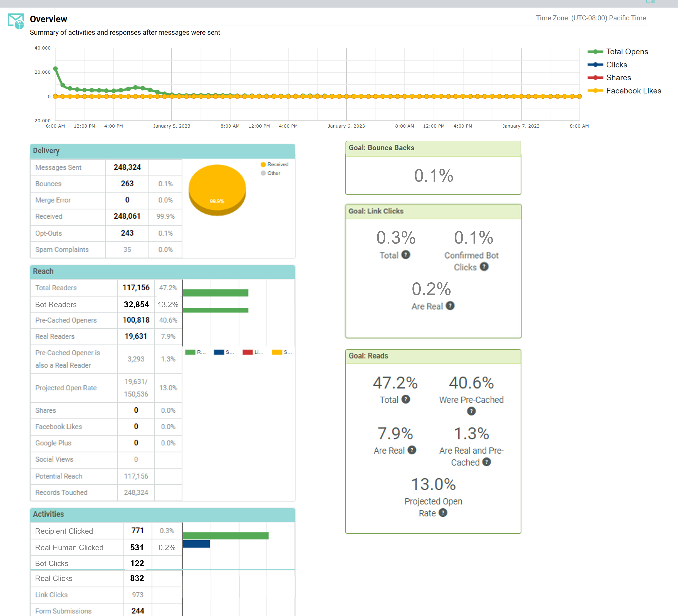Click help icon under Were Pre-Cached
678x616 pixels.
471,411
